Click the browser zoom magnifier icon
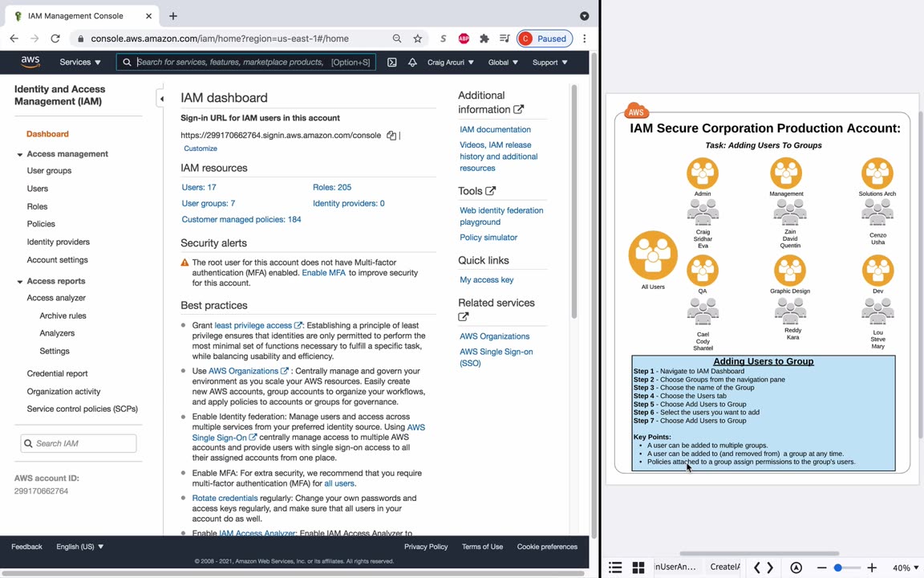The height and width of the screenshot is (578, 924). coord(397,39)
